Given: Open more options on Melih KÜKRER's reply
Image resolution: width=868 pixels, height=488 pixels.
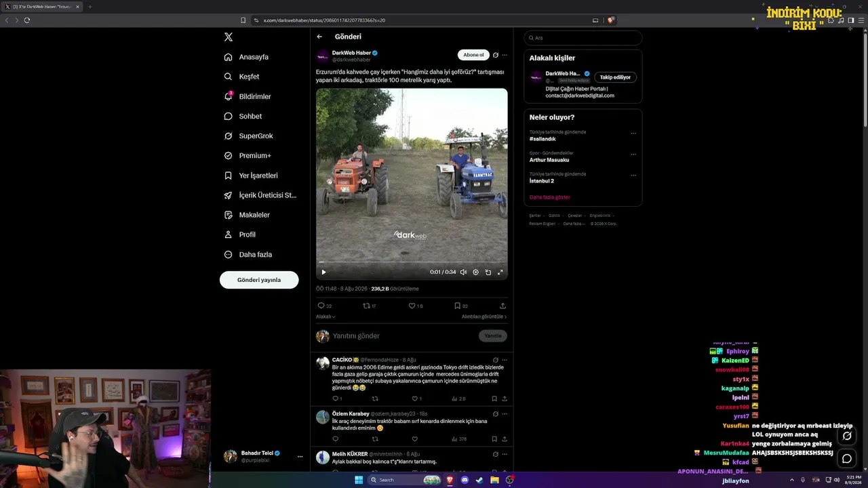Looking at the screenshot, I should pos(505,454).
